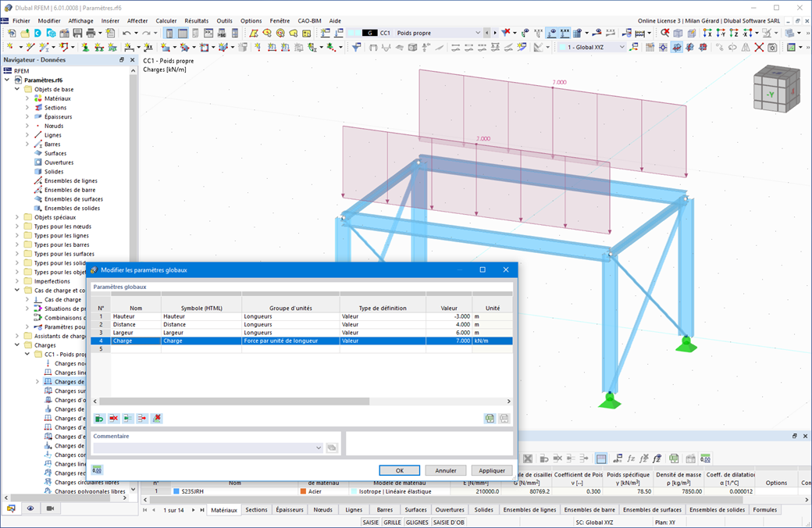Toggle GLIGNES in status bar

[417, 523]
